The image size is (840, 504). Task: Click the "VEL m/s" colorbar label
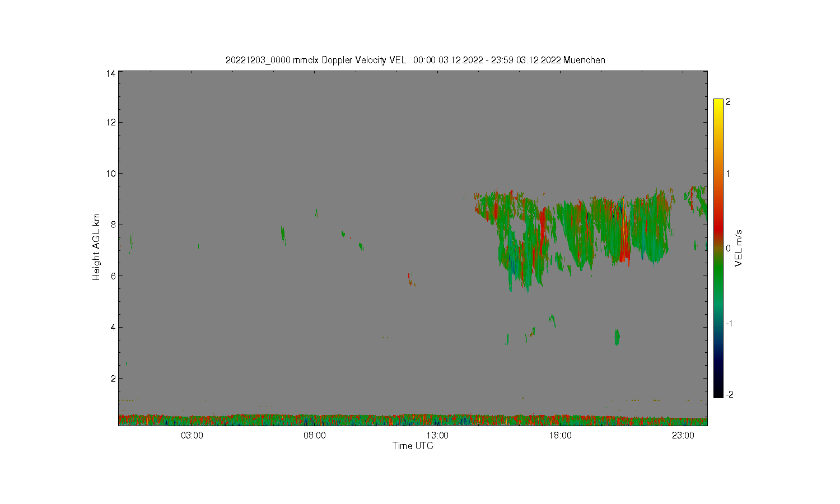(x=739, y=248)
